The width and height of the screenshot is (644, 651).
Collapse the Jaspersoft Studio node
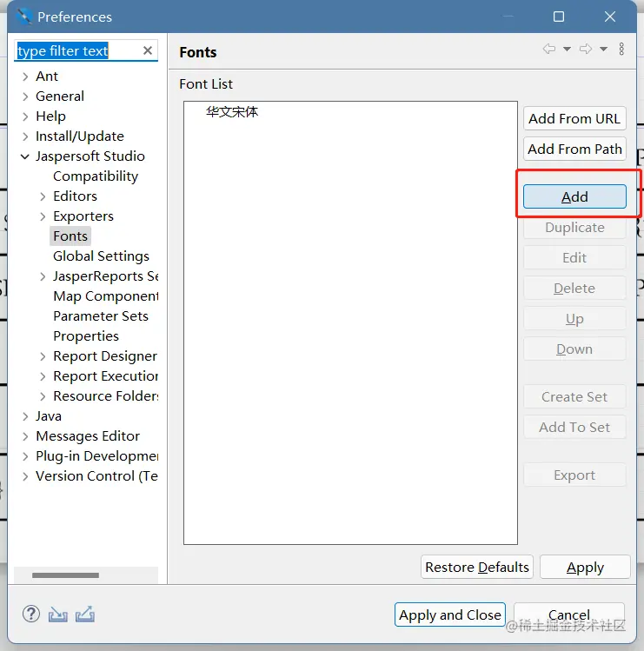25,156
